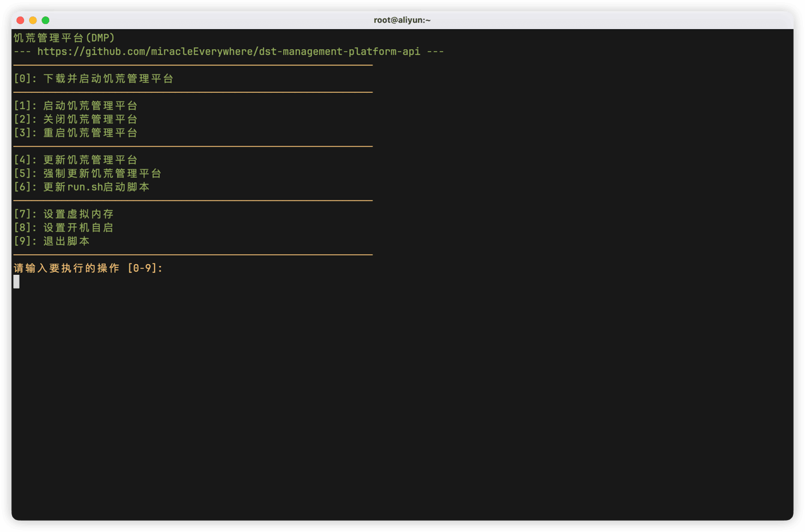Image resolution: width=805 pixels, height=532 pixels.
Task: Minimize the terminal with the yellow button
Action: (x=33, y=20)
